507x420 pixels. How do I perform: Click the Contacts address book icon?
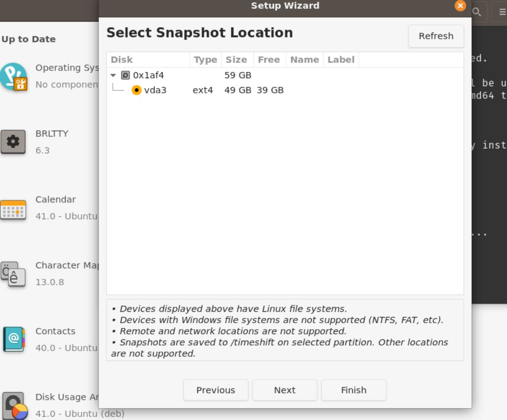[13, 339]
